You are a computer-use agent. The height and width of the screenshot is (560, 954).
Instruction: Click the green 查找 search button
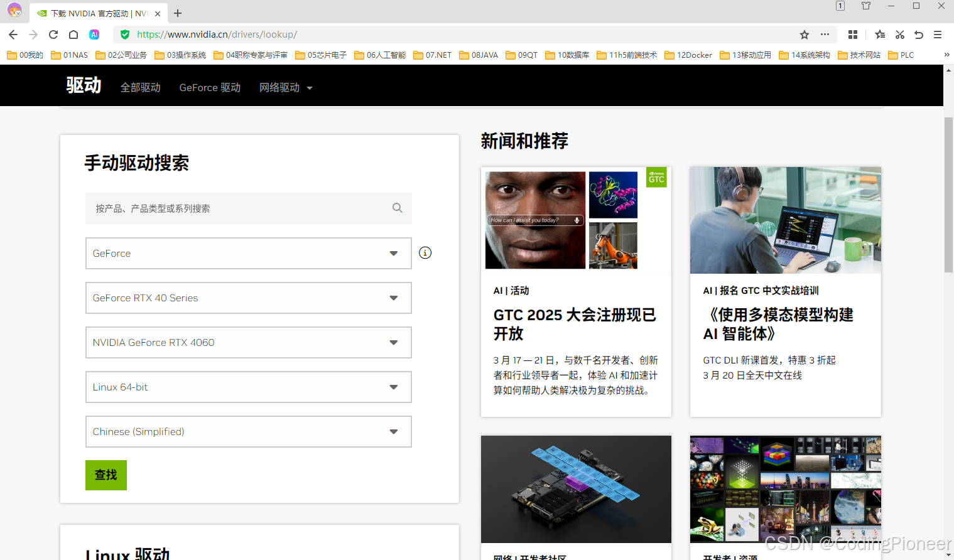tap(106, 475)
